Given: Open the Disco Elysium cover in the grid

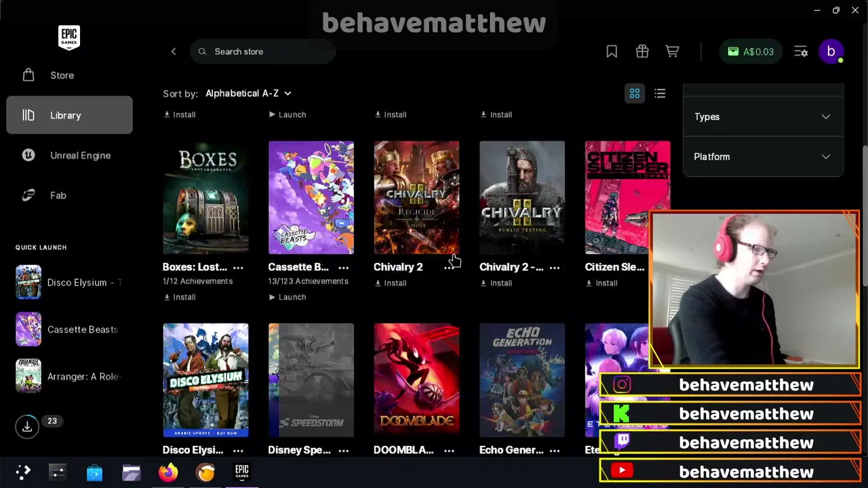Looking at the screenshot, I should click(x=205, y=380).
